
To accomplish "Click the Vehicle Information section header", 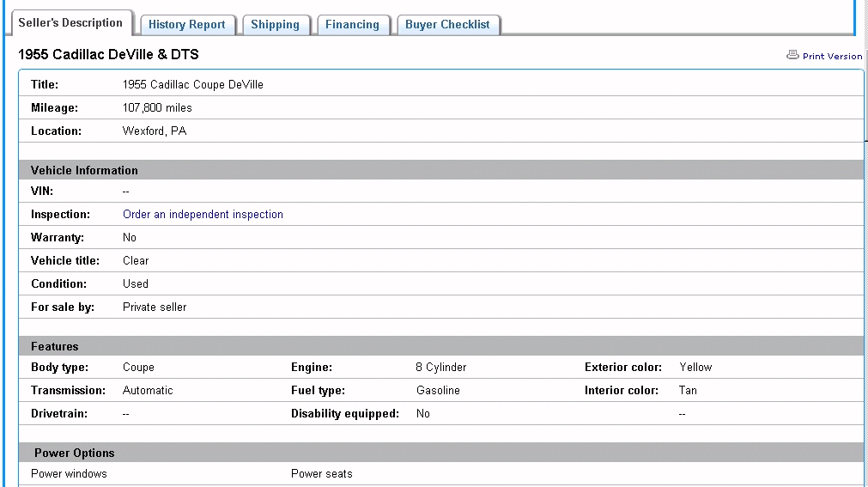I will coord(441,170).
